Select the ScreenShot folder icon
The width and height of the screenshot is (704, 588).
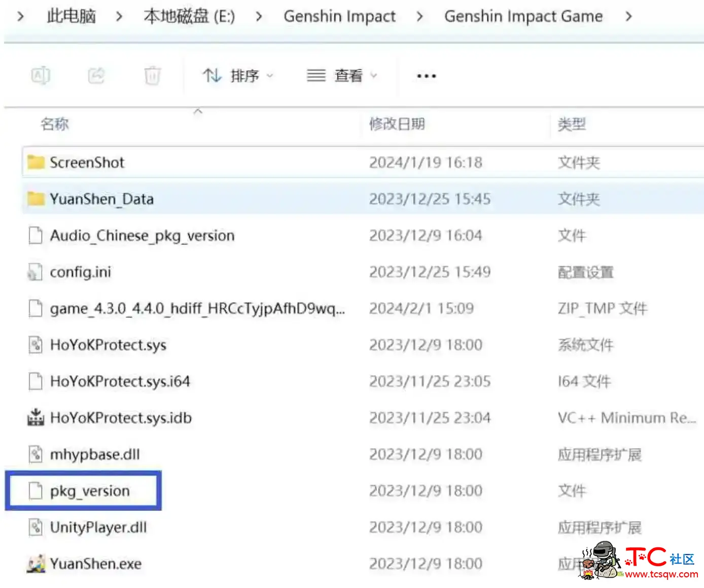point(36,162)
